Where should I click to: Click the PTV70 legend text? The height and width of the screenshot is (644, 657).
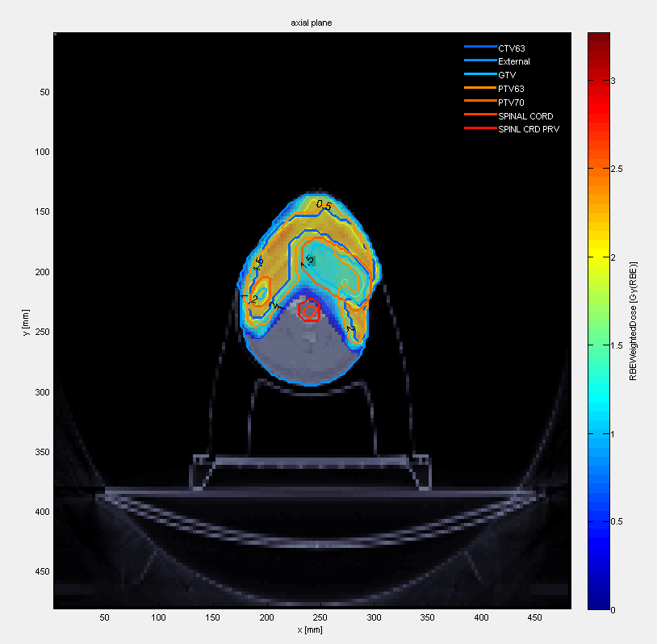coord(512,102)
